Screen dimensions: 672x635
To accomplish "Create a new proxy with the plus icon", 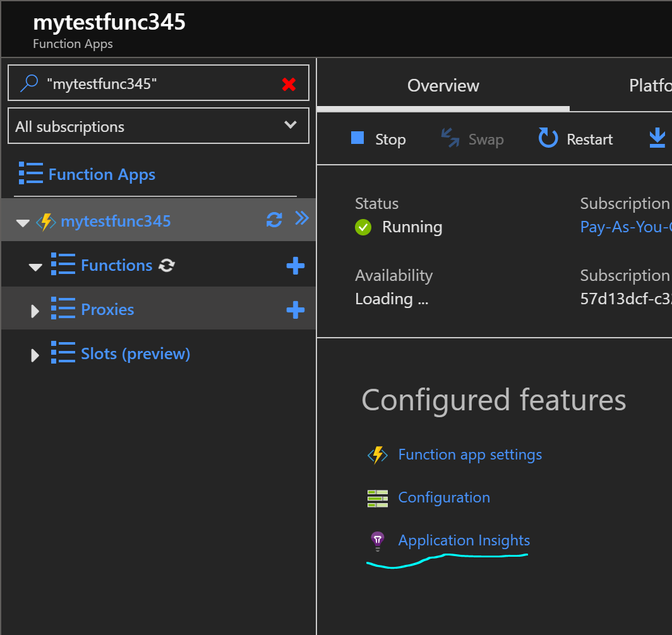I will pos(295,310).
